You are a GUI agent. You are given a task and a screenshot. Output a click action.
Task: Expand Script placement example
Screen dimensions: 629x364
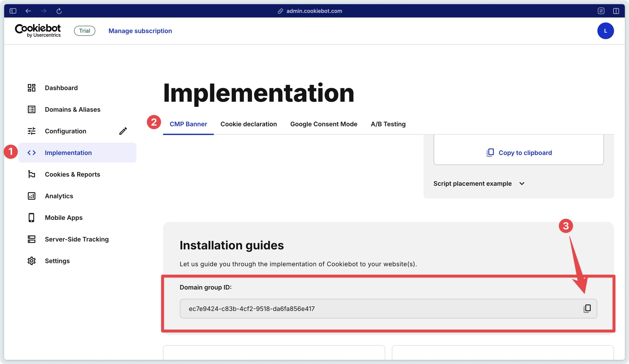tap(479, 183)
